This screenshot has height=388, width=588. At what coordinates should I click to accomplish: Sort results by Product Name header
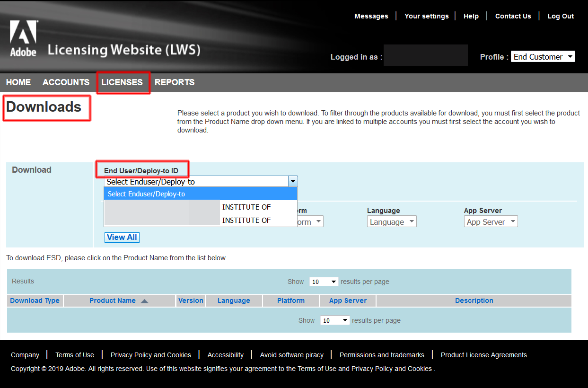click(113, 300)
